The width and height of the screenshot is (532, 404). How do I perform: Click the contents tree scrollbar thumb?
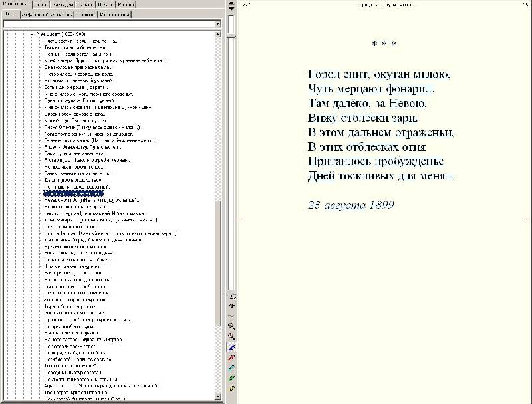(218, 263)
